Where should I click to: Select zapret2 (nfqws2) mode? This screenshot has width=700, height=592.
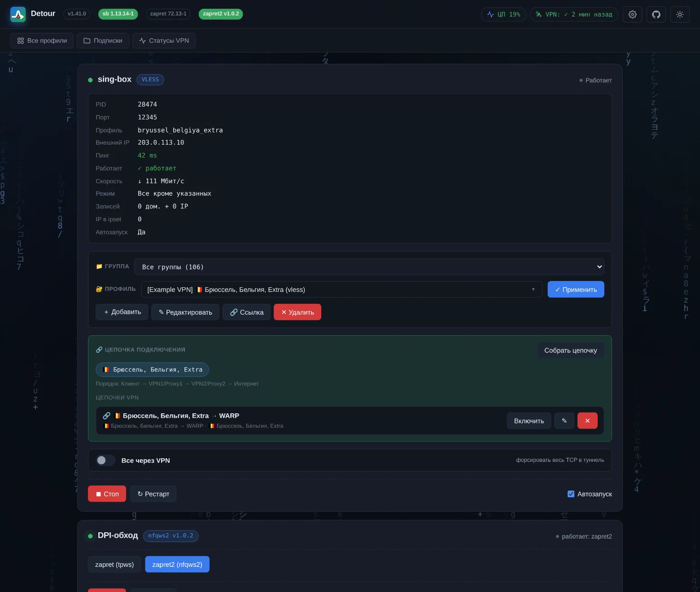pos(177,564)
